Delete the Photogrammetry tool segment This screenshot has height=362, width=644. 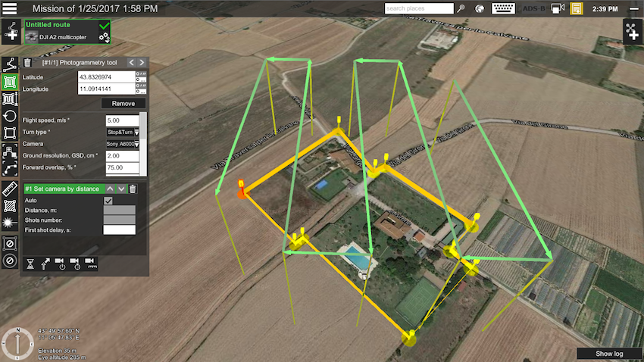pos(27,62)
